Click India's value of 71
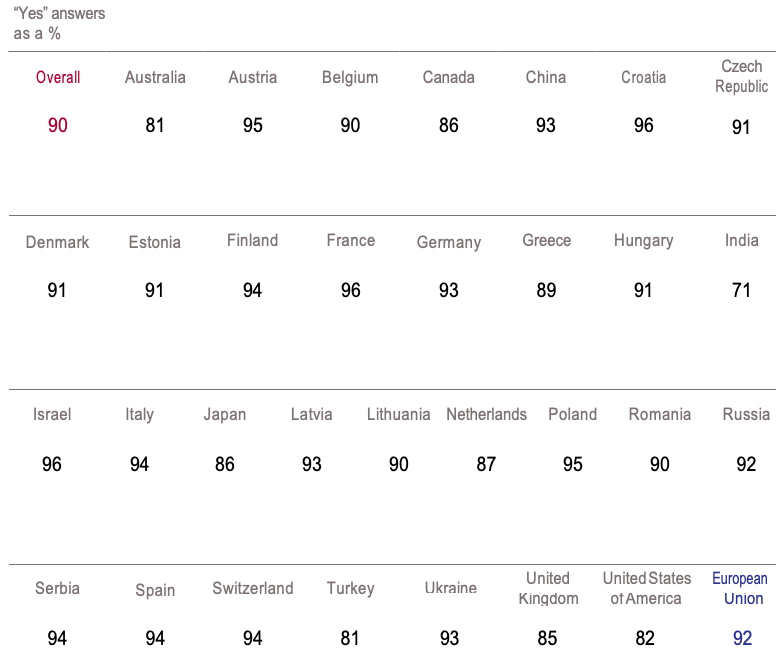Screen dimensions: 776x653 click(x=741, y=290)
